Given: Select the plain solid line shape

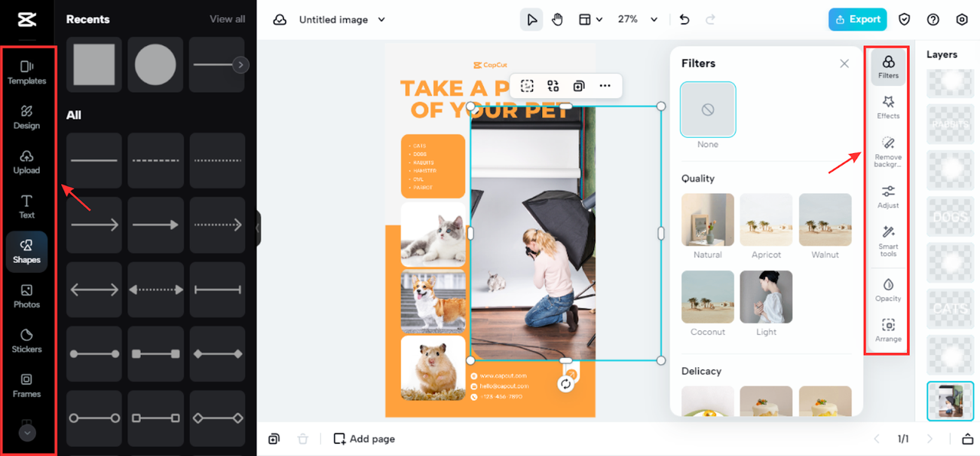Looking at the screenshot, I should pyautogui.click(x=94, y=160).
